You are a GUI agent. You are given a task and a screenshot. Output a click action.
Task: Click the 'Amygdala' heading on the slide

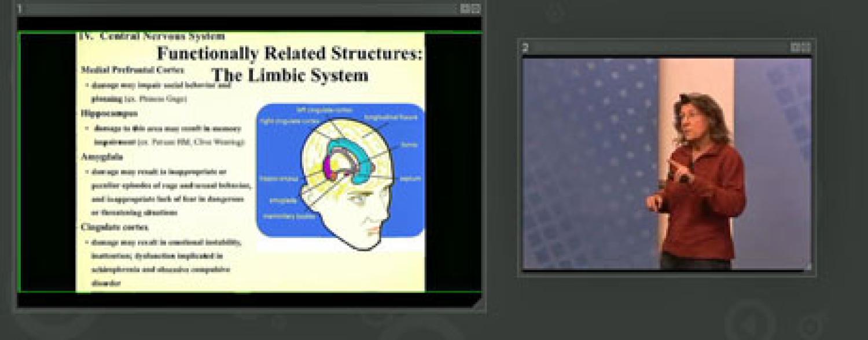pos(102,157)
